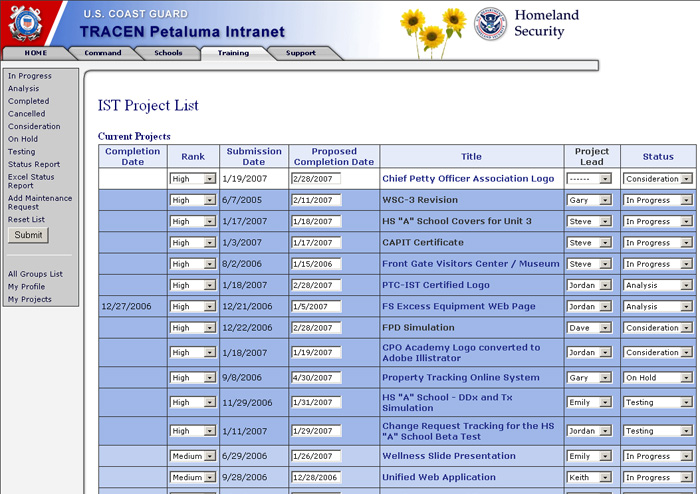Open Rank dropdown for Chief Petty Officer Logo
The width and height of the screenshot is (700, 494).
point(193,179)
